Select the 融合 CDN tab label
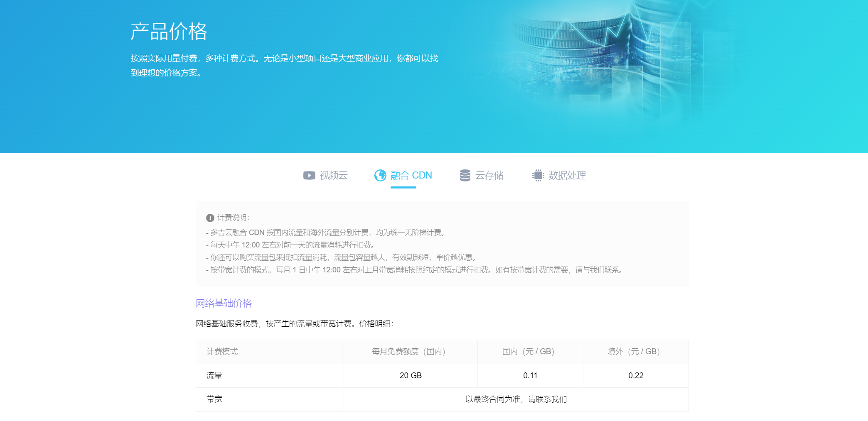The height and width of the screenshot is (421, 868). (x=411, y=176)
